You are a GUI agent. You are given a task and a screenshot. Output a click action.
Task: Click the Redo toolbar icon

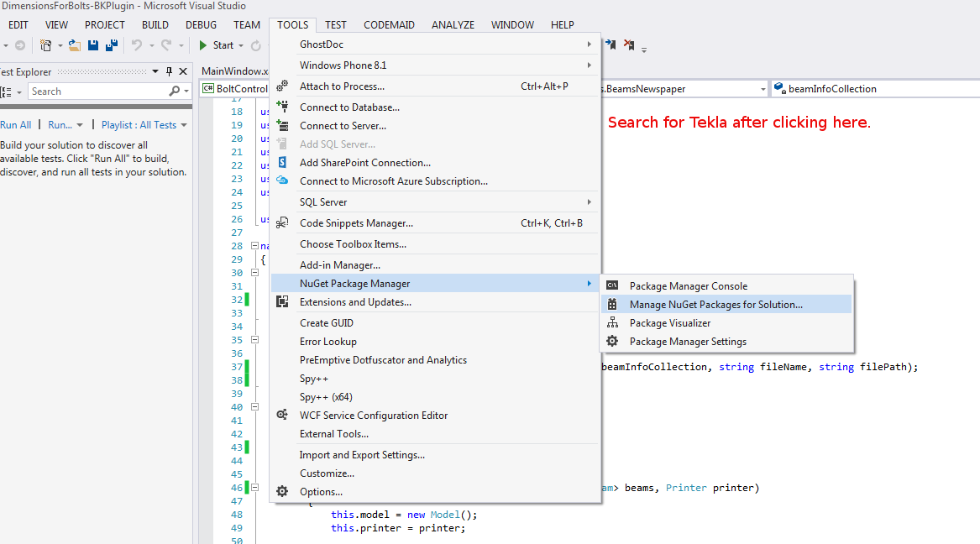[x=165, y=45]
